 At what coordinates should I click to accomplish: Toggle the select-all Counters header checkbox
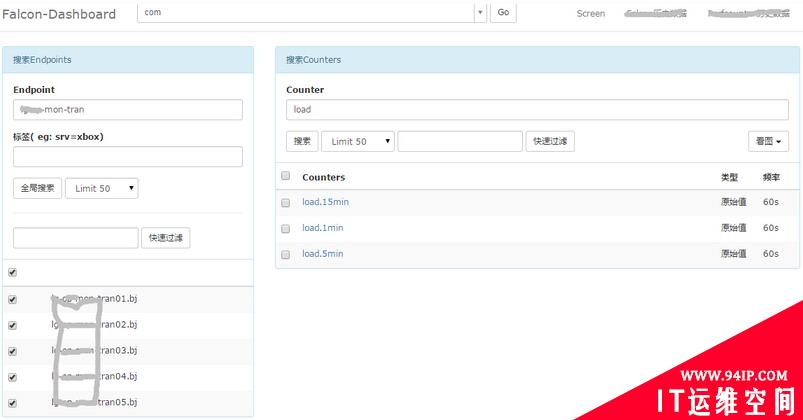(x=286, y=176)
